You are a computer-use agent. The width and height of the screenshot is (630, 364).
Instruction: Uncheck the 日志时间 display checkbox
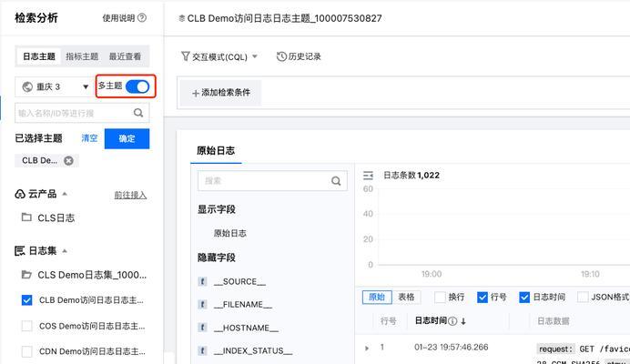point(524,298)
